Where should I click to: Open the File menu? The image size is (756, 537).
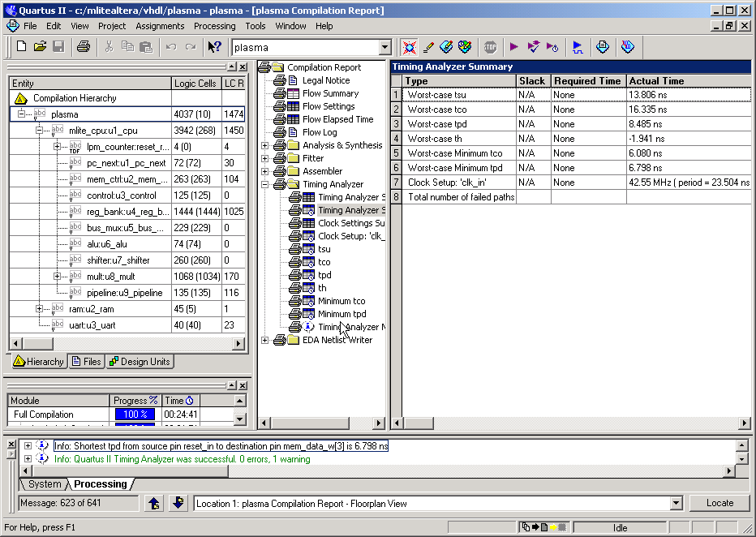pyautogui.click(x=30, y=26)
